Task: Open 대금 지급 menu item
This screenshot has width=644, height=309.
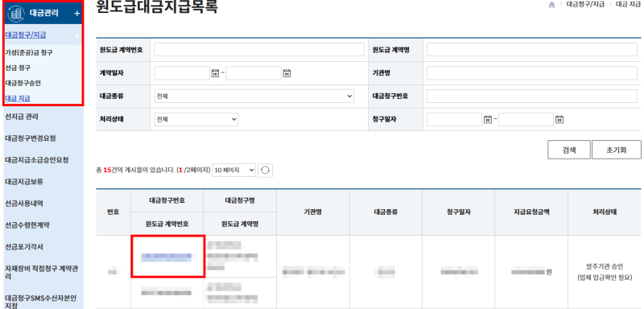Action: [18, 98]
